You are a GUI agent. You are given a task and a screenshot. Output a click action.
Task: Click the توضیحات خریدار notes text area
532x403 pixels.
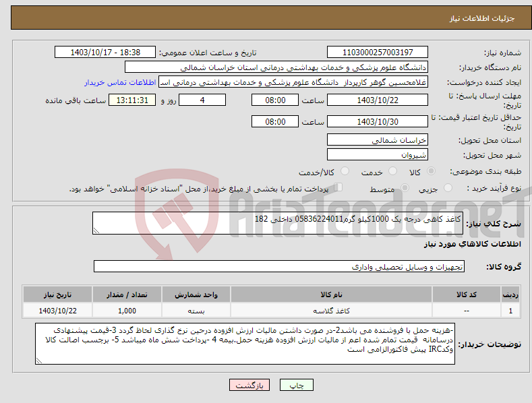245,344
